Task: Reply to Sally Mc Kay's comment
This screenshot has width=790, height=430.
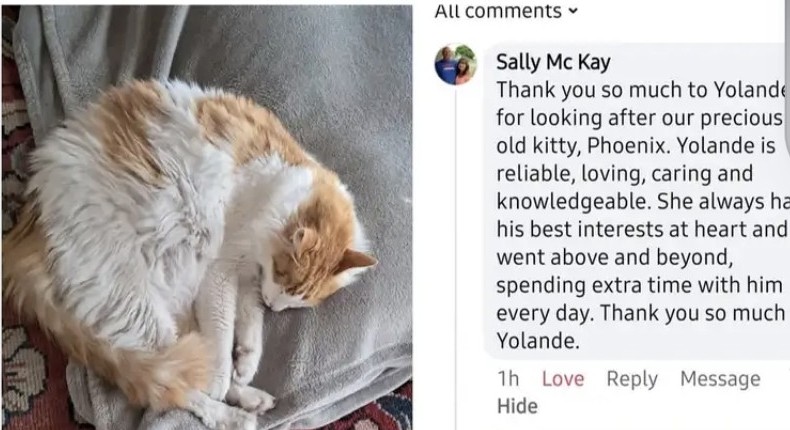Action: pos(632,379)
